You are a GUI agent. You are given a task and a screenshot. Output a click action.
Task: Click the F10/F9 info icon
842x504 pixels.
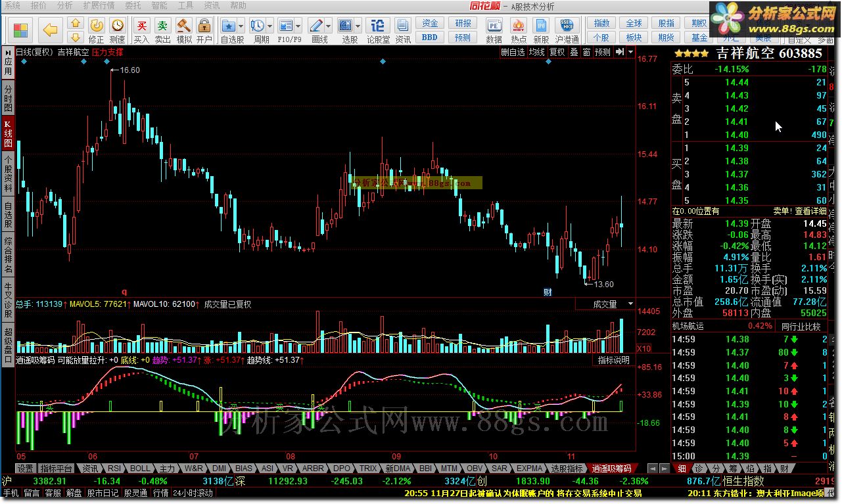[x=286, y=26]
